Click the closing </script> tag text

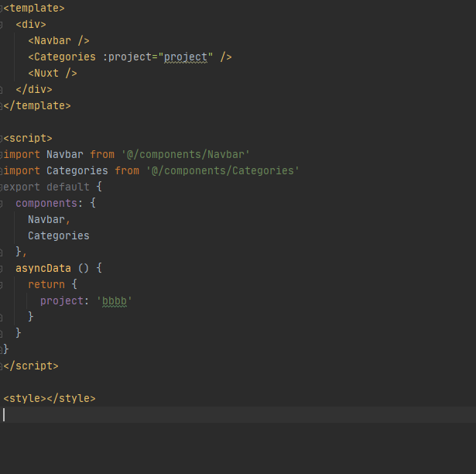31,366
